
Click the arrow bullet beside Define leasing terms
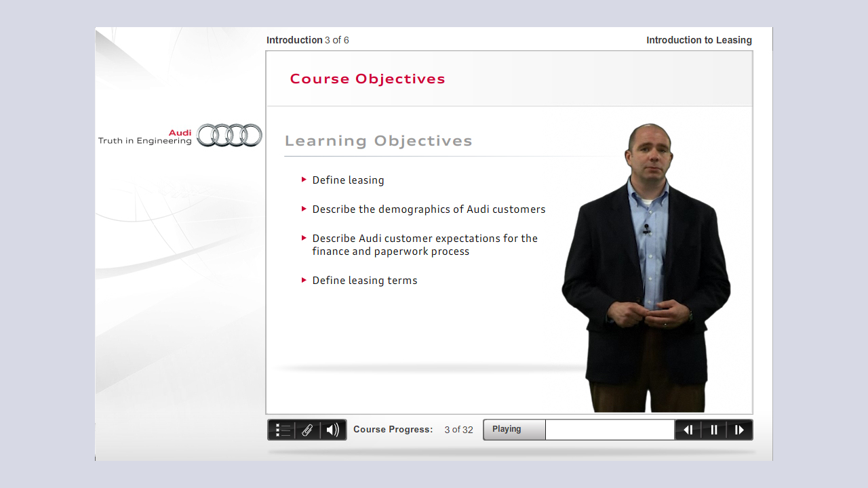click(304, 280)
